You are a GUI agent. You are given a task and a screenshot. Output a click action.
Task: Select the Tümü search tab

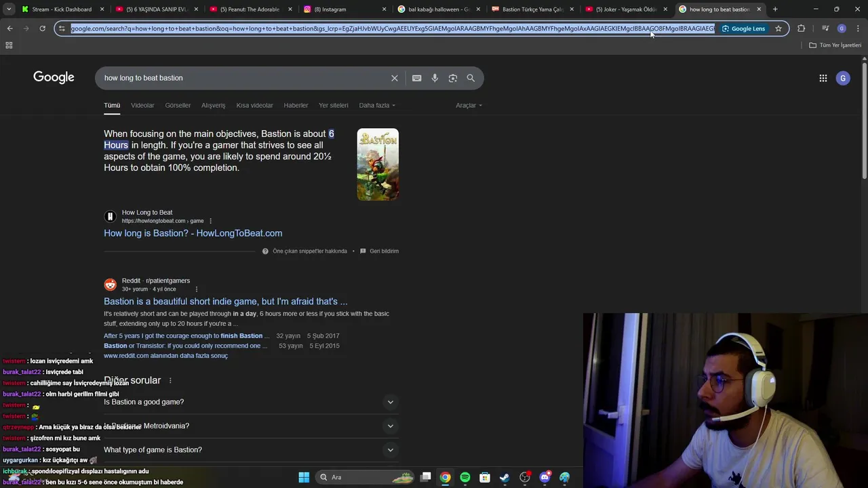112,105
